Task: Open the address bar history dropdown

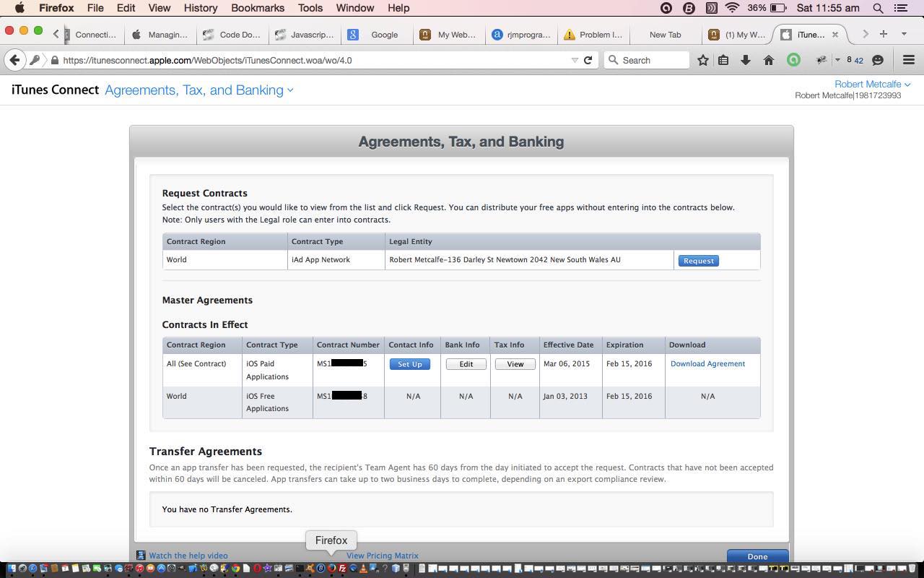Action: click(x=575, y=60)
